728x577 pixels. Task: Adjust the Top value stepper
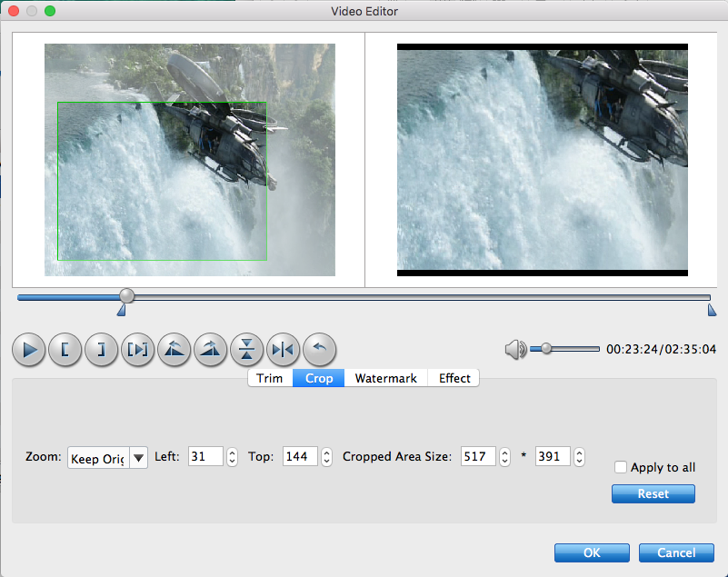coord(327,457)
